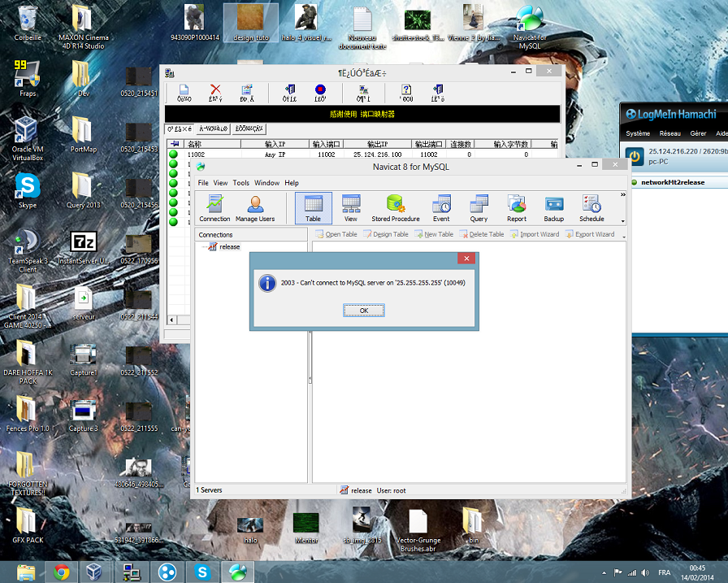Open the Window menu in Navicat
The width and height of the screenshot is (728, 583).
tap(266, 183)
